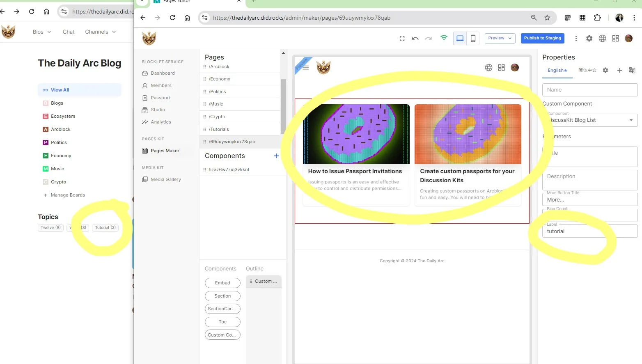Click the Pages list vertical scrollbar
642x364 pixels.
pyautogui.click(x=283, y=106)
